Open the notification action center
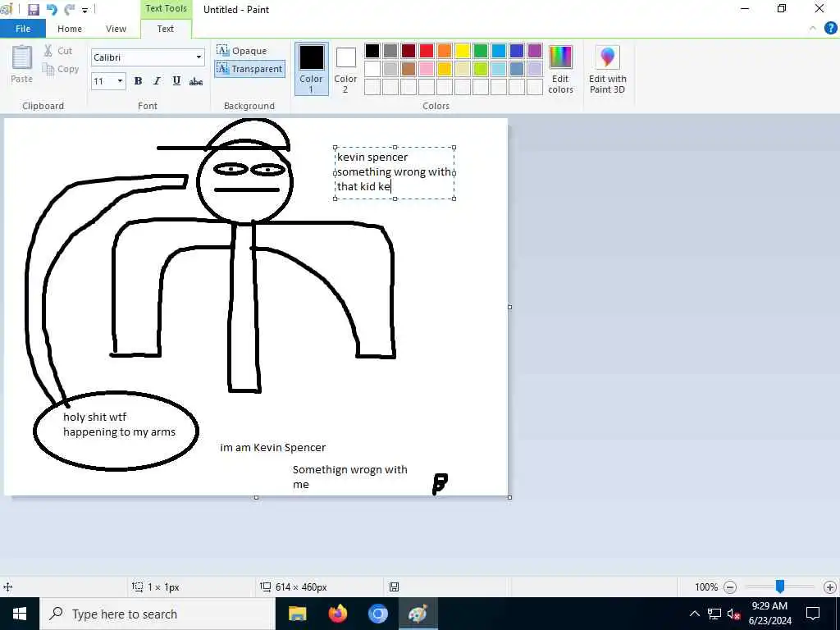840x630 pixels. (x=813, y=614)
